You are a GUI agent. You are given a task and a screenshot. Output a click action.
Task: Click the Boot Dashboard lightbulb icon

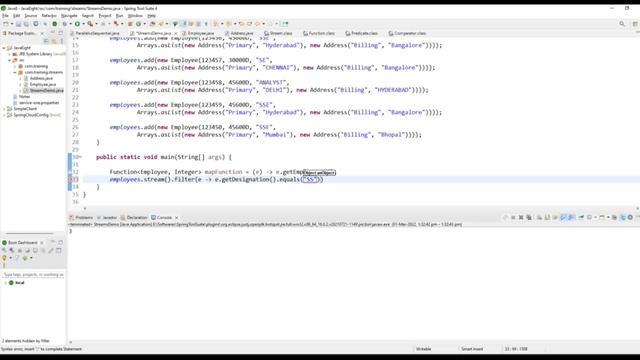(4, 258)
